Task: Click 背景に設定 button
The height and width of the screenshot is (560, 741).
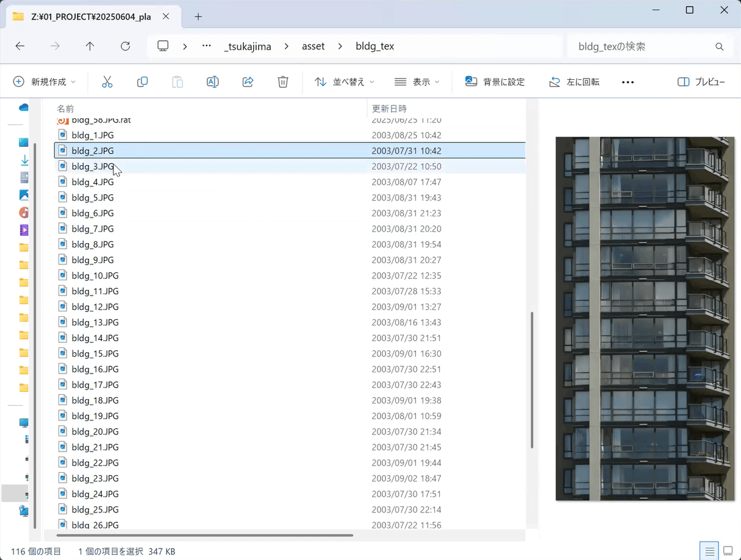Action: [x=495, y=82]
